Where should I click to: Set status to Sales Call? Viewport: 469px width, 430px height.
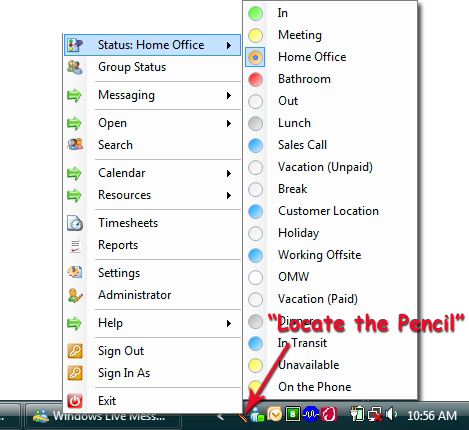tap(330, 145)
